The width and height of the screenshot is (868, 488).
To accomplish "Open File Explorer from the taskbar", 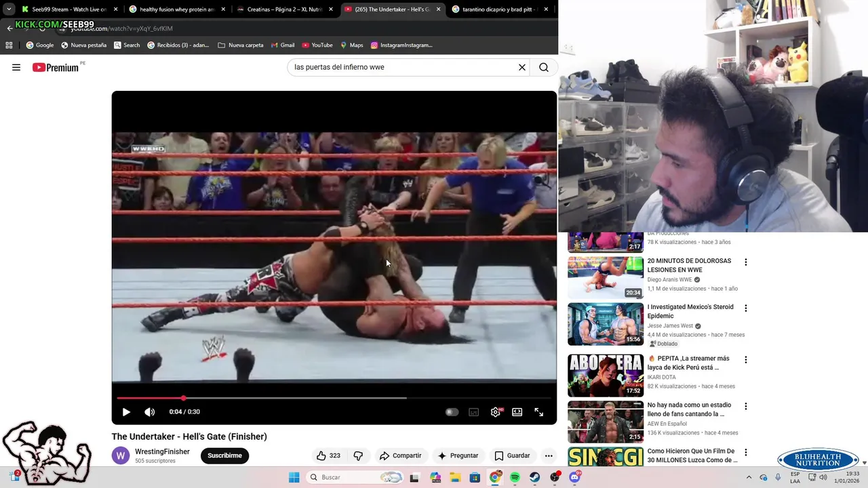I will tap(455, 477).
